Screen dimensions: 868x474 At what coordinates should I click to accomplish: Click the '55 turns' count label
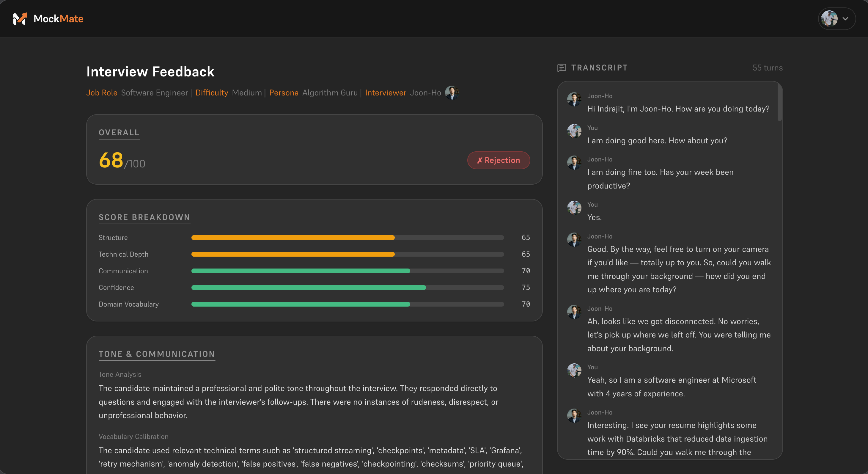767,68
